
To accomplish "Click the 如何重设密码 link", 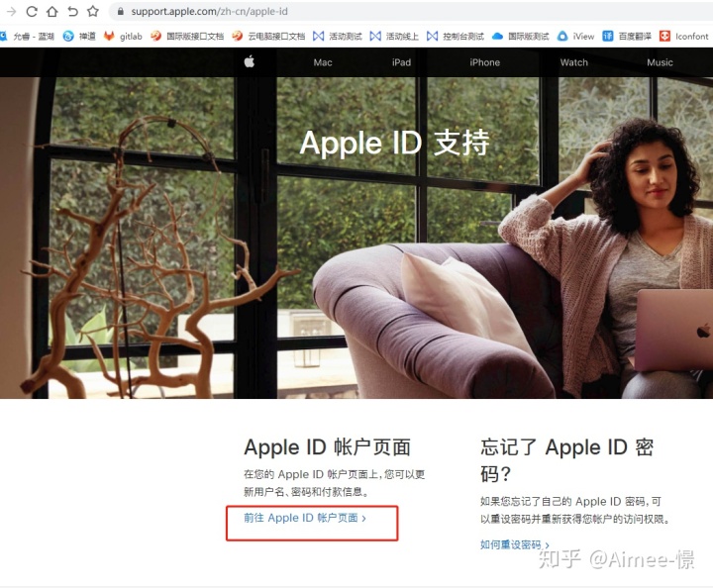I will [x=515, y=544].
